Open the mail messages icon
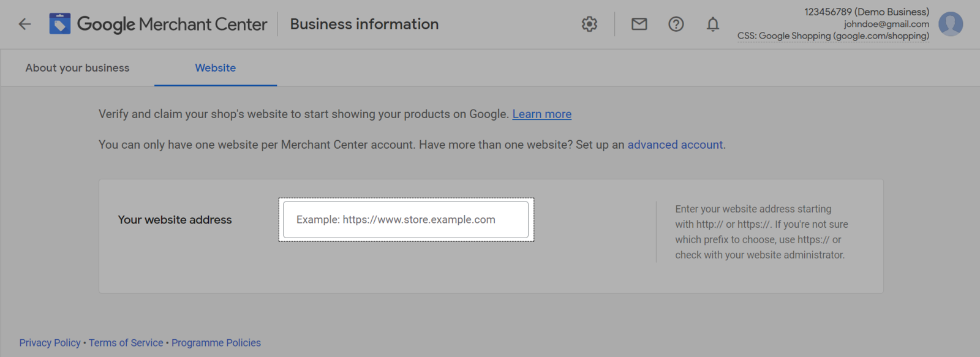This screenshot has width=980, height=357. 639,24
